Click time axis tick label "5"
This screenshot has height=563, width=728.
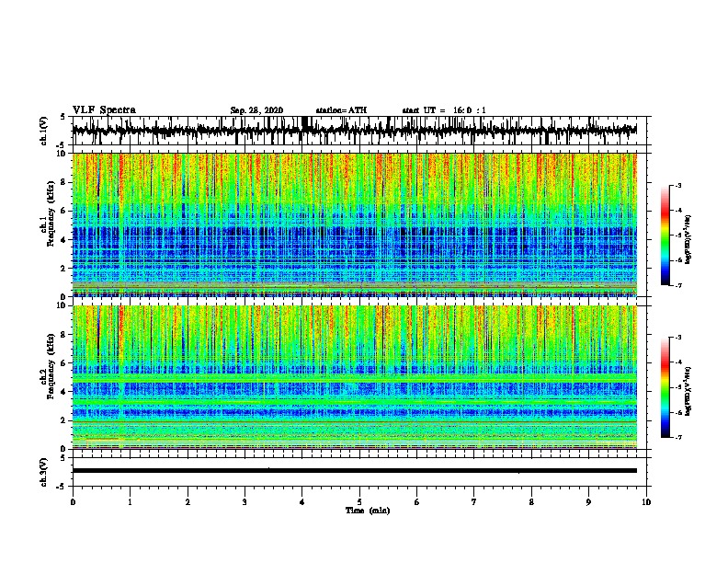tap(359, 501)
